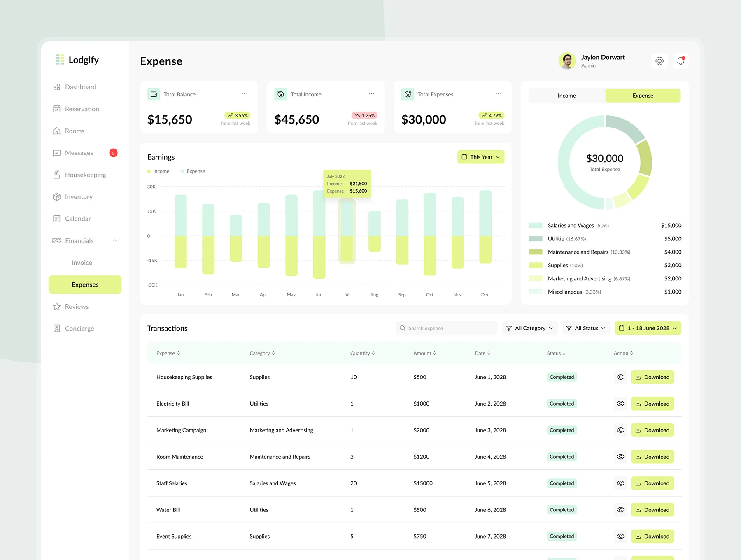Image resolution: width=741 pixels, height=560 pixels.
Task: Switch to the Income tab
Action: point(567,96)
